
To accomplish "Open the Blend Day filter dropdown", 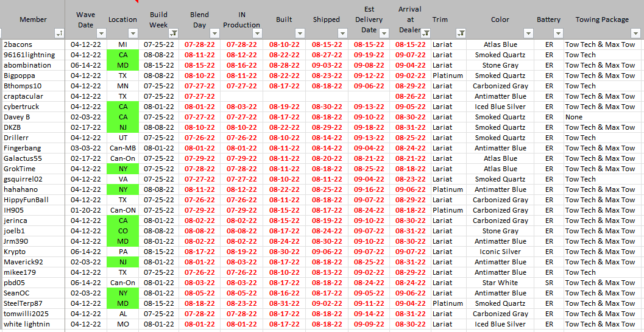I will click(214, 33).
